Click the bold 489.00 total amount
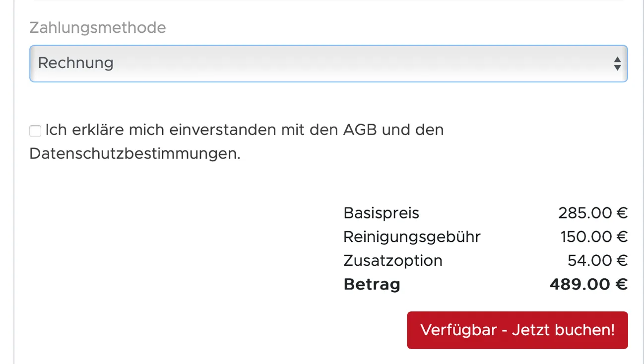 point(580,285)
